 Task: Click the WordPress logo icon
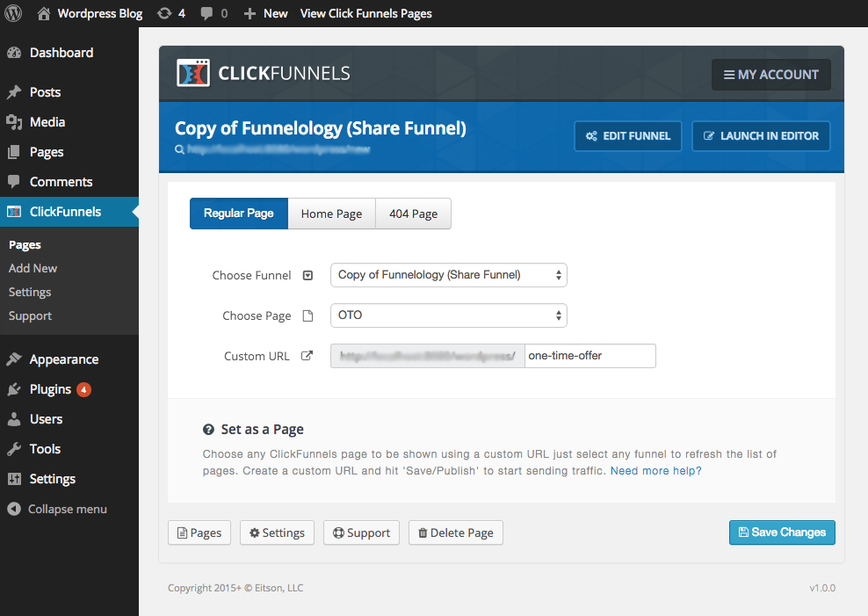tap(13, 13)
